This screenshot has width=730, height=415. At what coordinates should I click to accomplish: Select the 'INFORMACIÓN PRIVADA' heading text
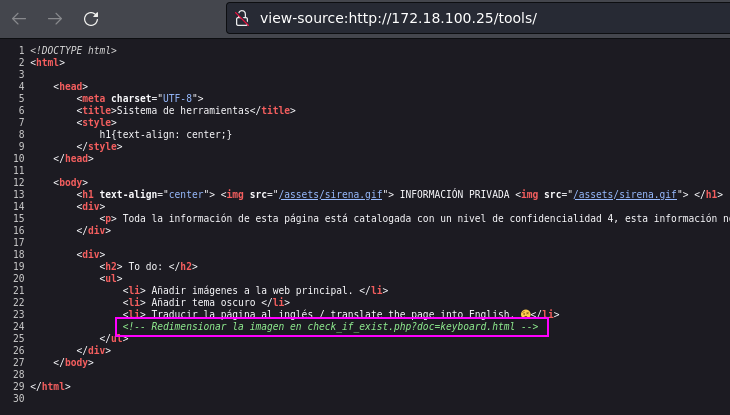coord(454,194)
